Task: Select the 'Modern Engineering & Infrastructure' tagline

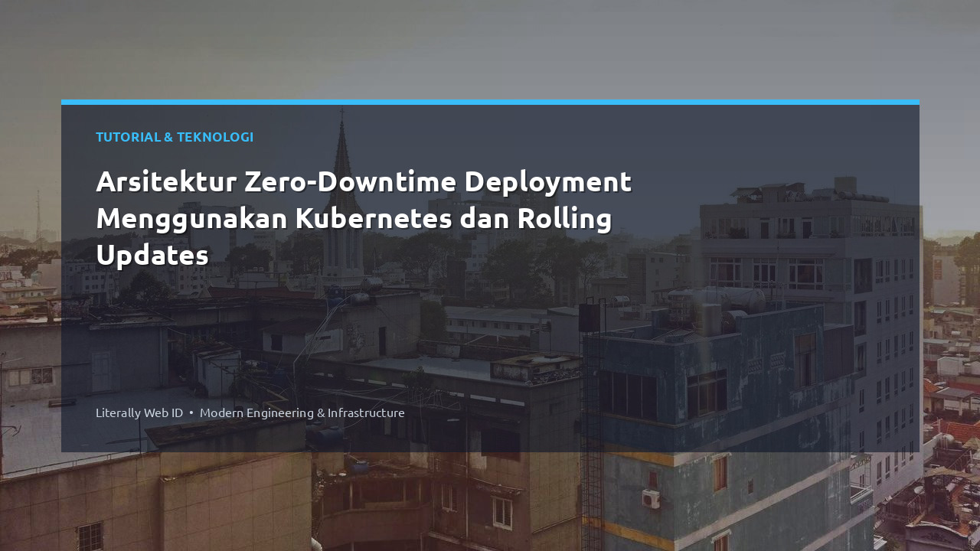Action: [x=302, y=412]
